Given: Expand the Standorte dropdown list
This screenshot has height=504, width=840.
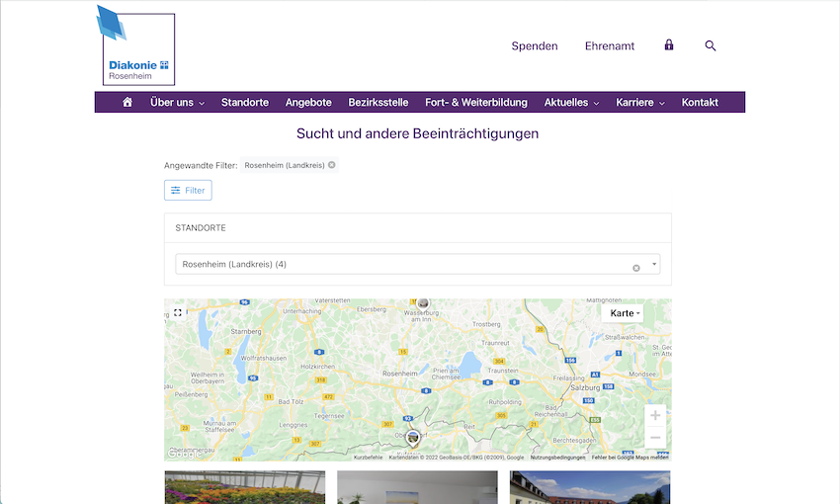Looking at the screenshot, I should click(x=654, y=265).
